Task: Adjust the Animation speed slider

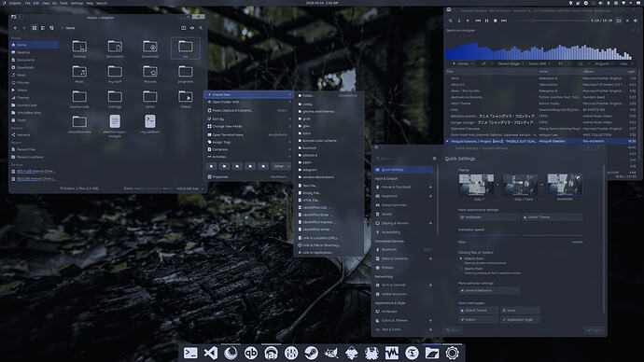Action: pos(521,236)
